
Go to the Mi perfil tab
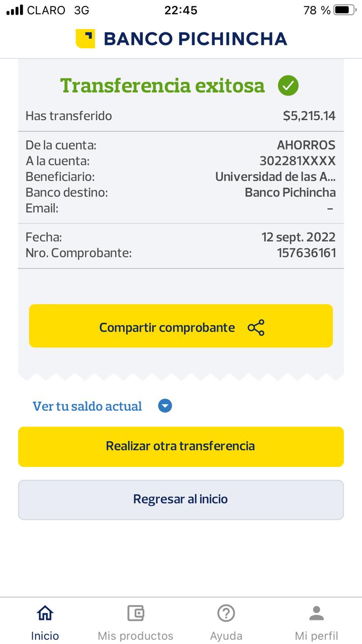click(x=316, y=635)
